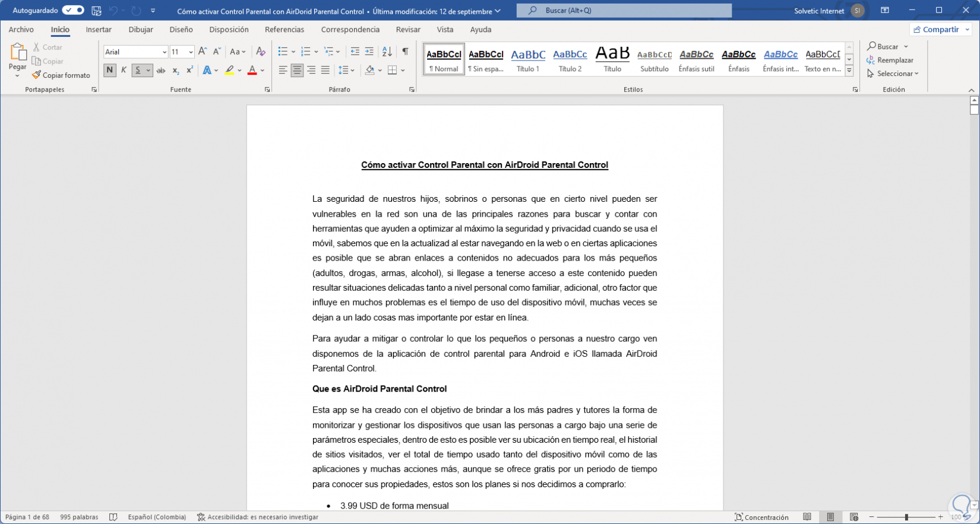Toggle bold (N) formatting

110,71
